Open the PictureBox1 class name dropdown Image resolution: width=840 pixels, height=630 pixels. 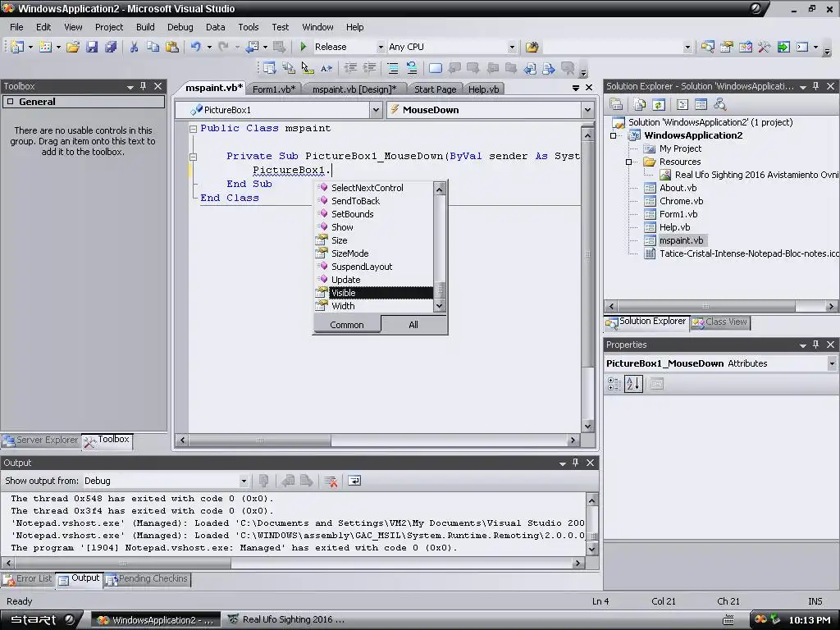tap(376, 110)
